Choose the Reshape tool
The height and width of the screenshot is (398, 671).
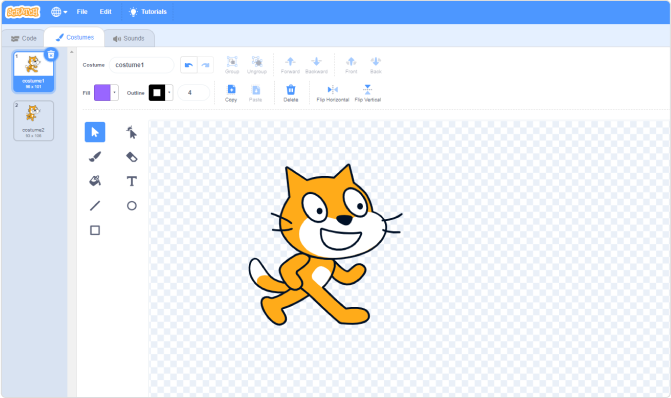click(132, 132)
